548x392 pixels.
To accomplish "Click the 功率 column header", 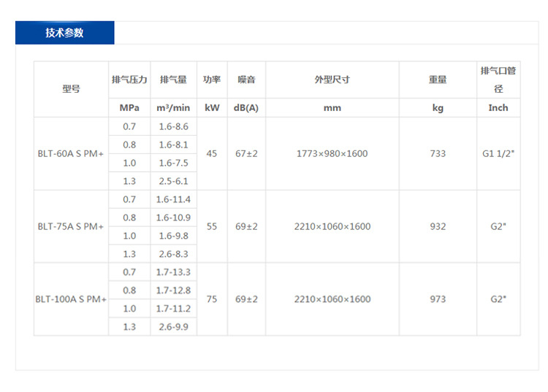I will coord(212,80).
